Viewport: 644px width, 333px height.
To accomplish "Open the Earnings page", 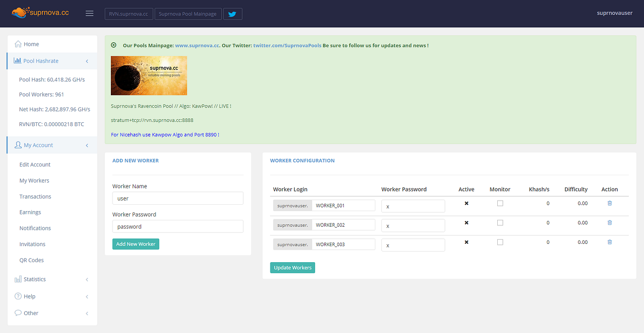I will click(30, 212).
